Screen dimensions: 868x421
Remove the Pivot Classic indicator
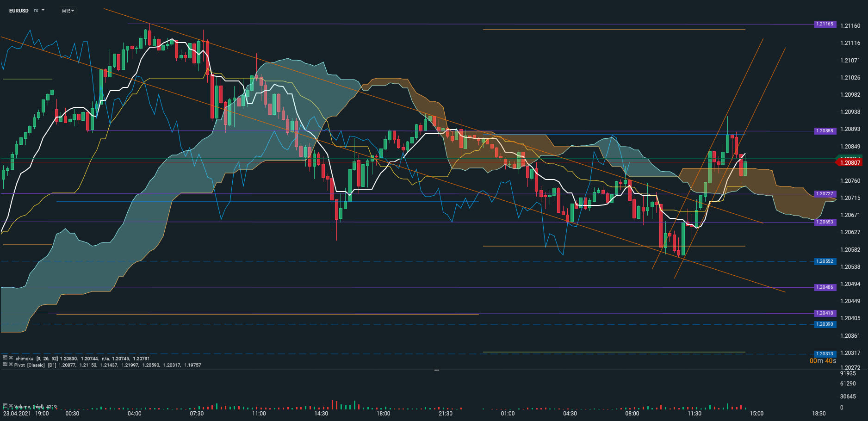click(x=11, y=364)
